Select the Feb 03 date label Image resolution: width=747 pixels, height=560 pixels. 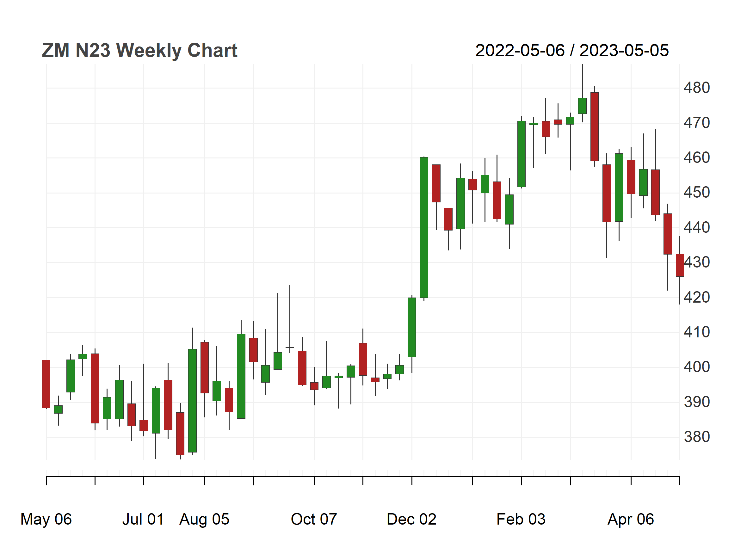(521, 520)
